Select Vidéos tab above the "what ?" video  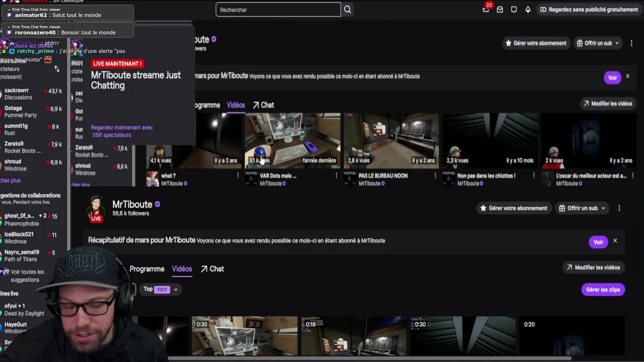click(x=235, y=105)
